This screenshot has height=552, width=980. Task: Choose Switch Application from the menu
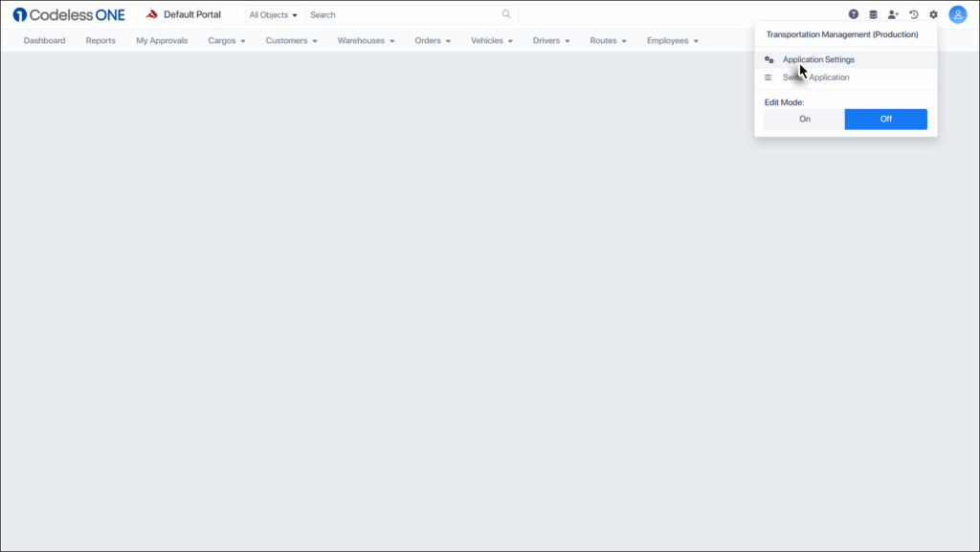(815, 77)
